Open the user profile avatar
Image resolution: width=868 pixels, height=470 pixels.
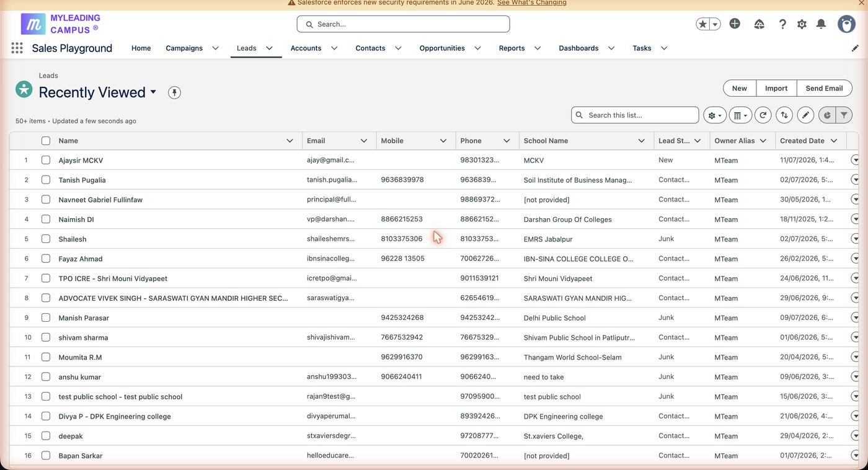[x=846, y=24]
